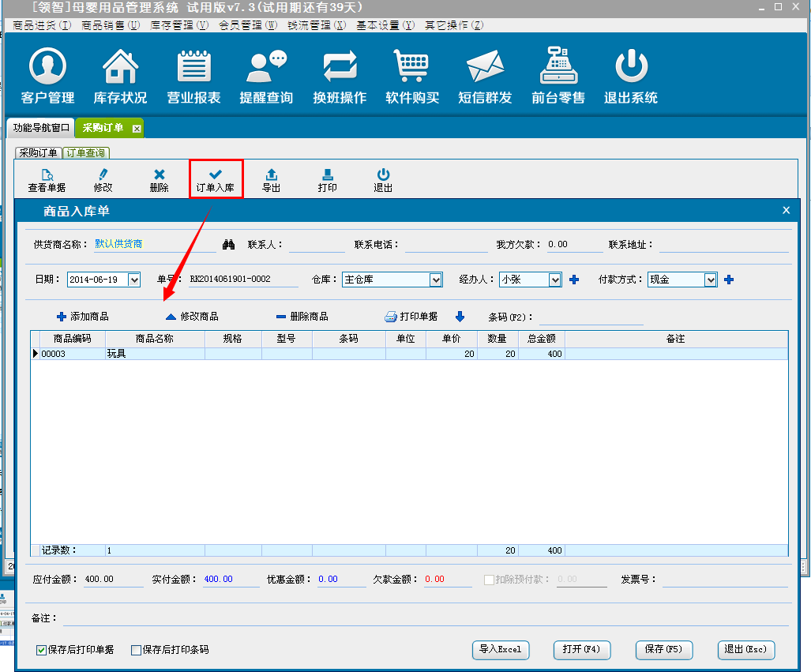
Task: Select the 玩具 row in product table
Action: 154,355
